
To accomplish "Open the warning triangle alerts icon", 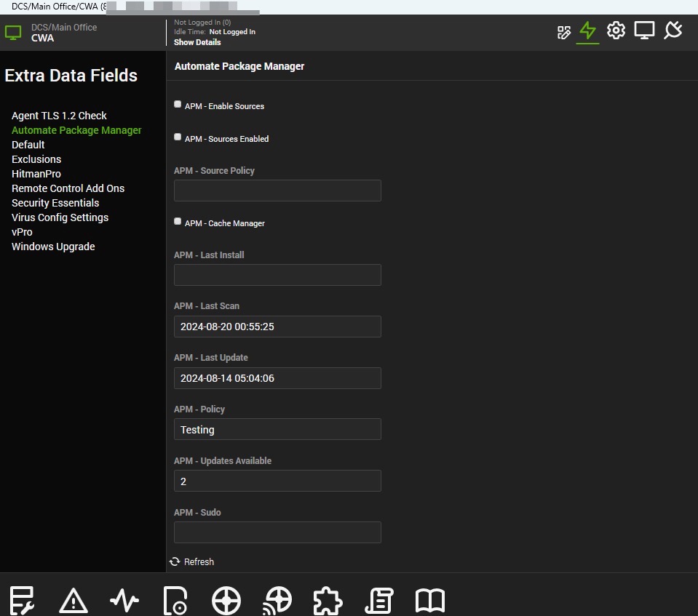I will [x=74, y=601].
